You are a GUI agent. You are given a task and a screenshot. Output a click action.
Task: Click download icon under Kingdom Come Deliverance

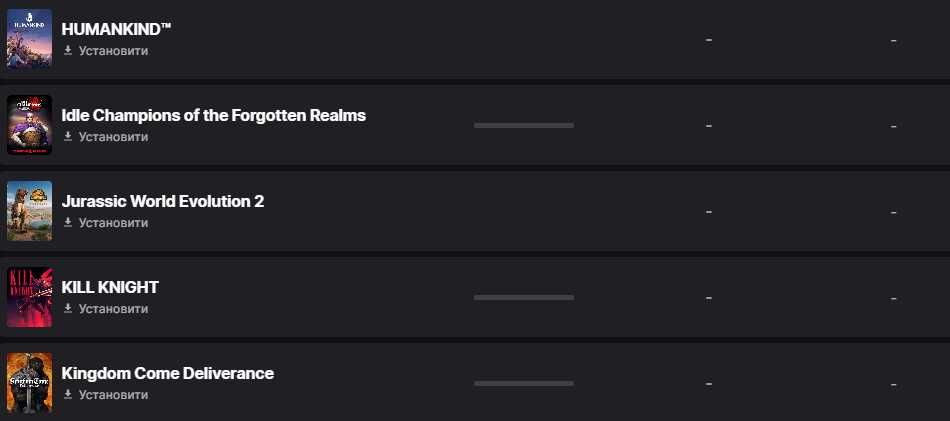pyautogui.click(x=68, y=395)
